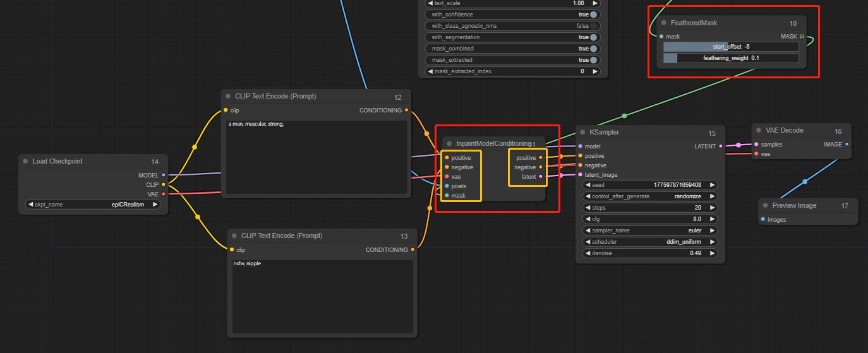Click the Preview Image node collapse dot
Viewport: 868px width, 353px height.
765,206
